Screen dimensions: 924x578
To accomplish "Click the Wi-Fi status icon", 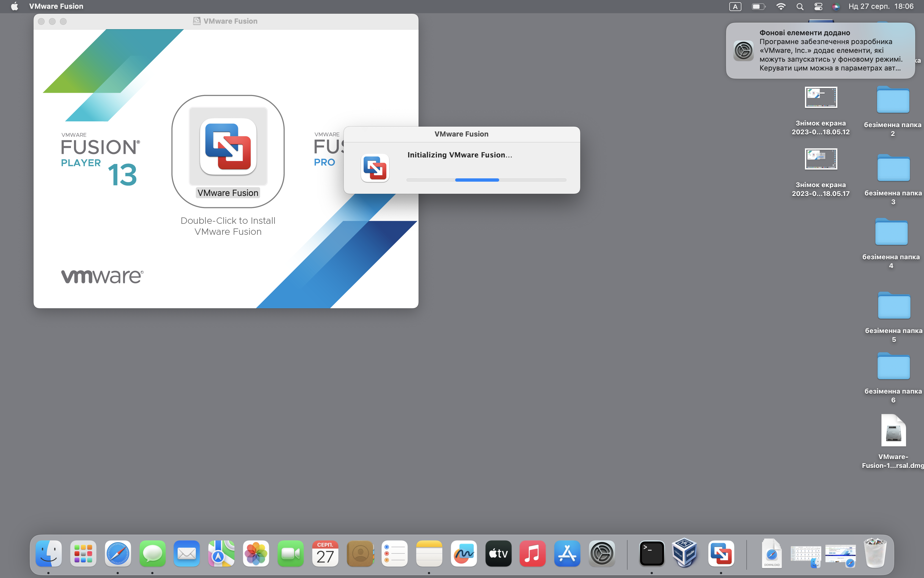I will pos(781,7).
